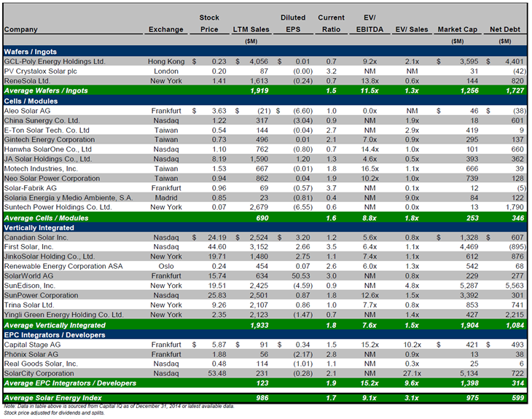Image resolution: width=532 pixels, height=419 pixels.
Task: Click China Sunergy Co. Ltd. company name
Action: [x=42, y=120]
